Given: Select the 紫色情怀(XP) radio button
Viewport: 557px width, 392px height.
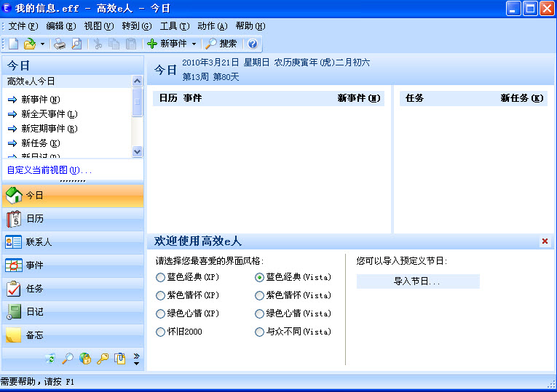Looking at the screenshot, I should click(x=160, y=295).
